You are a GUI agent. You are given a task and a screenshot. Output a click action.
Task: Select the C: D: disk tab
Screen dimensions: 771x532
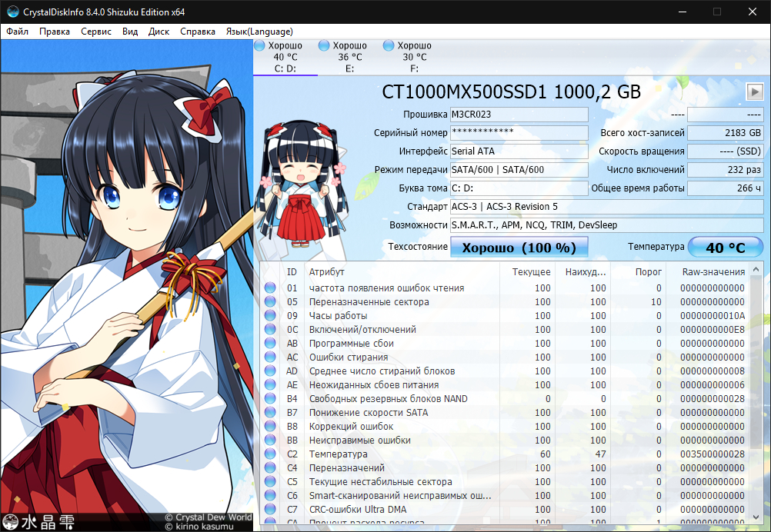tap(285, 57)
